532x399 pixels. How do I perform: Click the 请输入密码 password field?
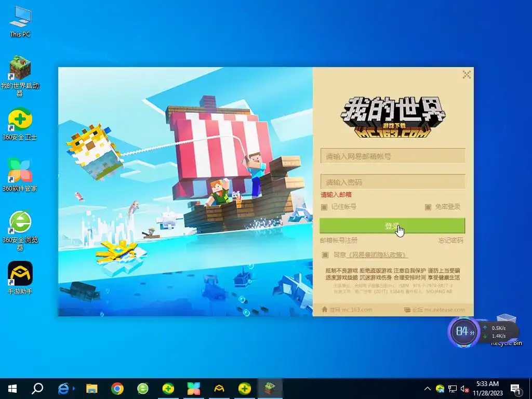pyautogui.click(x=393, y=182)
